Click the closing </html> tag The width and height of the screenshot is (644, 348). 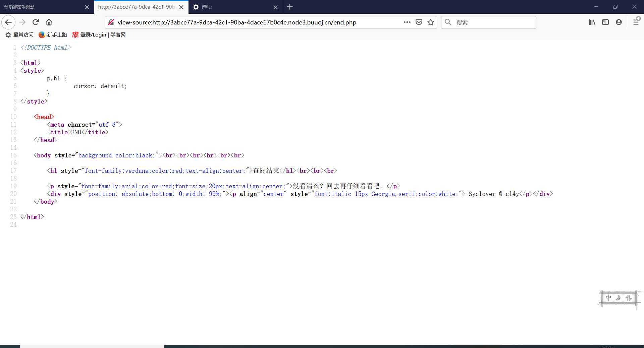(32, 217)
